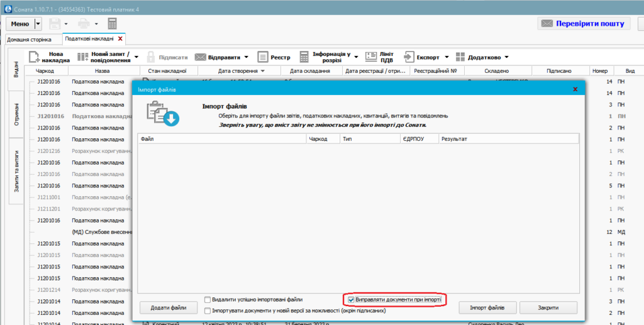Switch to Домашня сторінка tab
The width and height of the screenshot is (644, 325).
click(x=29, y=40)
